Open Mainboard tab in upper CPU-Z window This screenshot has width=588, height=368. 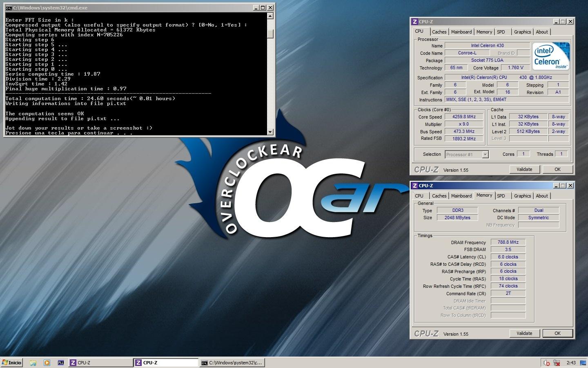(x=461, y=32)
